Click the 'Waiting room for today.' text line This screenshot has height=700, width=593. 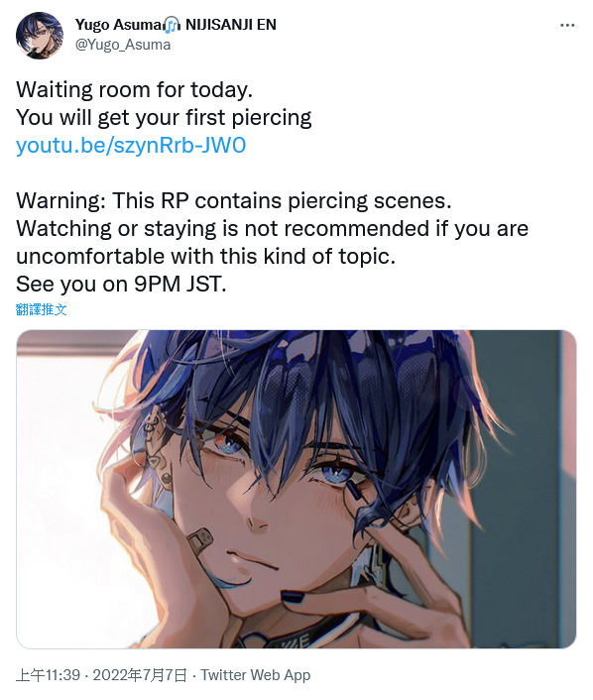tap(135, 90)
